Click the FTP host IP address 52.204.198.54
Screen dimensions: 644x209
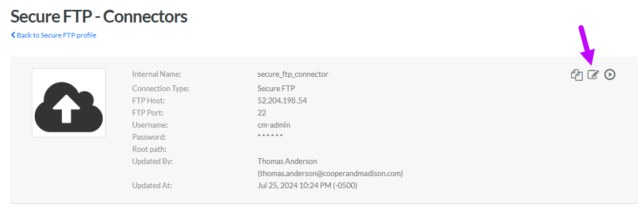[282, 100]
